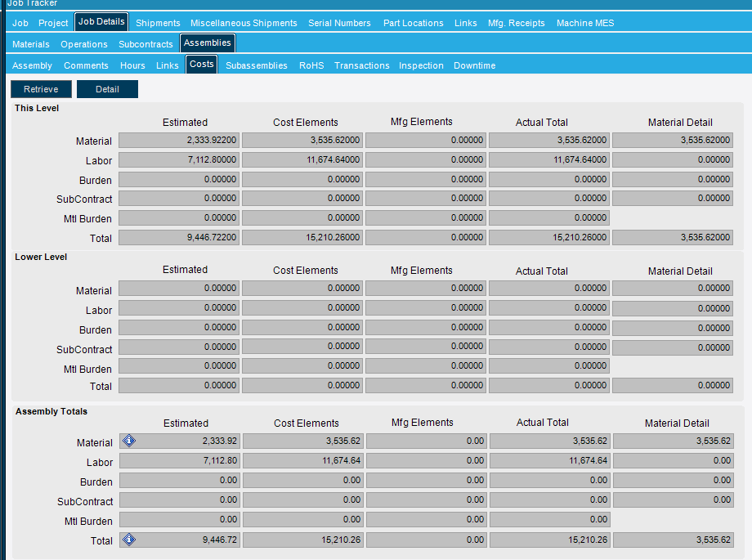Image resolution: width=752 pixels, height=560 pixels.
Task: Open the Inspection tab
Action: (421, 65)
